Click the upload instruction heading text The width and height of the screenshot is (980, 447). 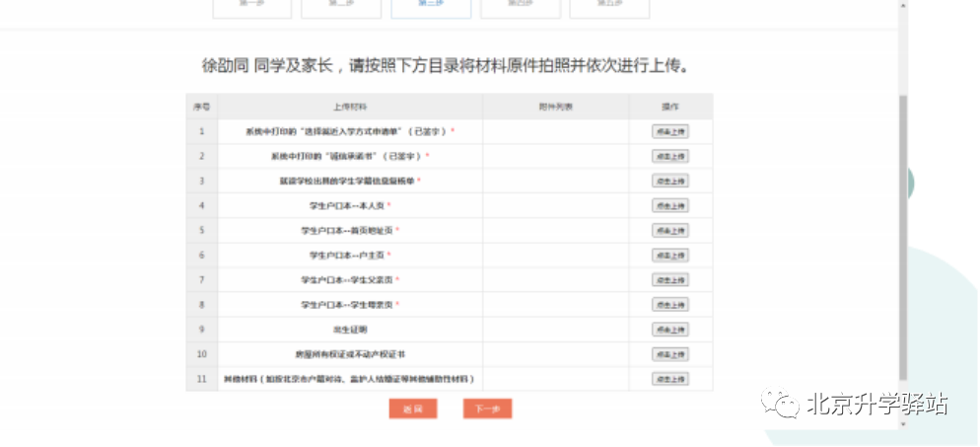(x=446, y=66)
